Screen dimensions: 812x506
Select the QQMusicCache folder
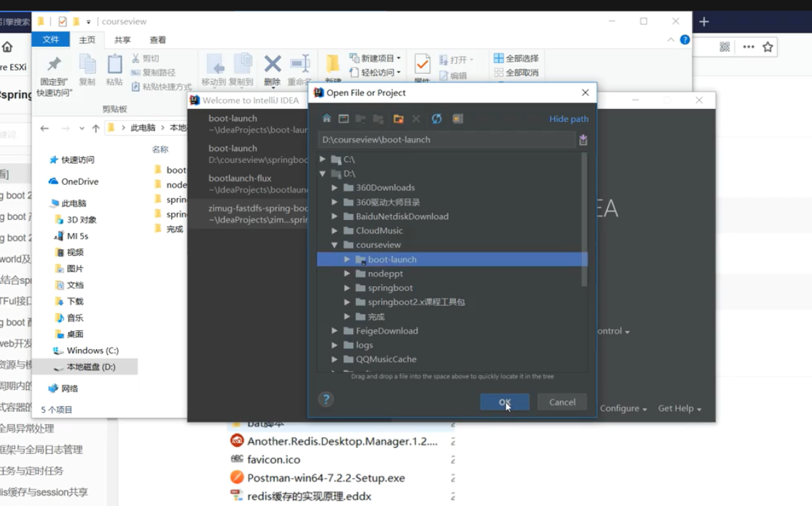[x=452, y=359]
